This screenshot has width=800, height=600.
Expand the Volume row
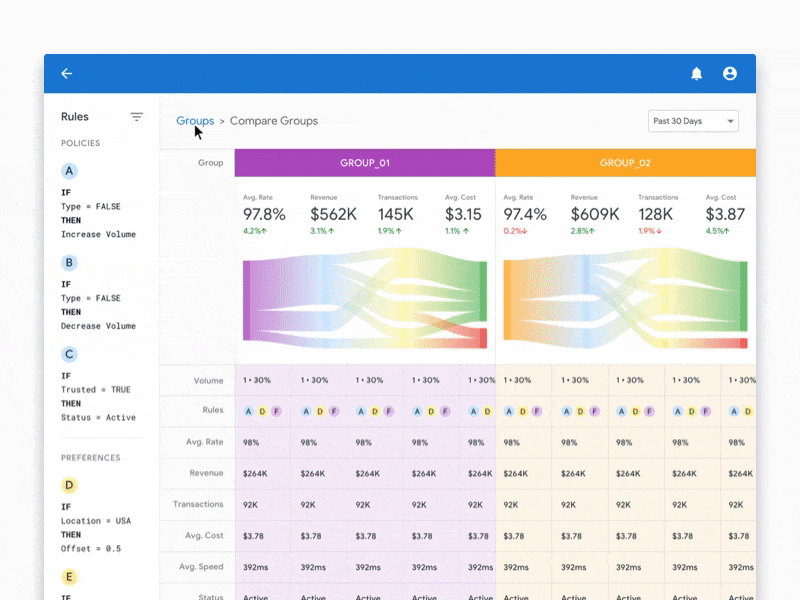click(x=208, y=379)
